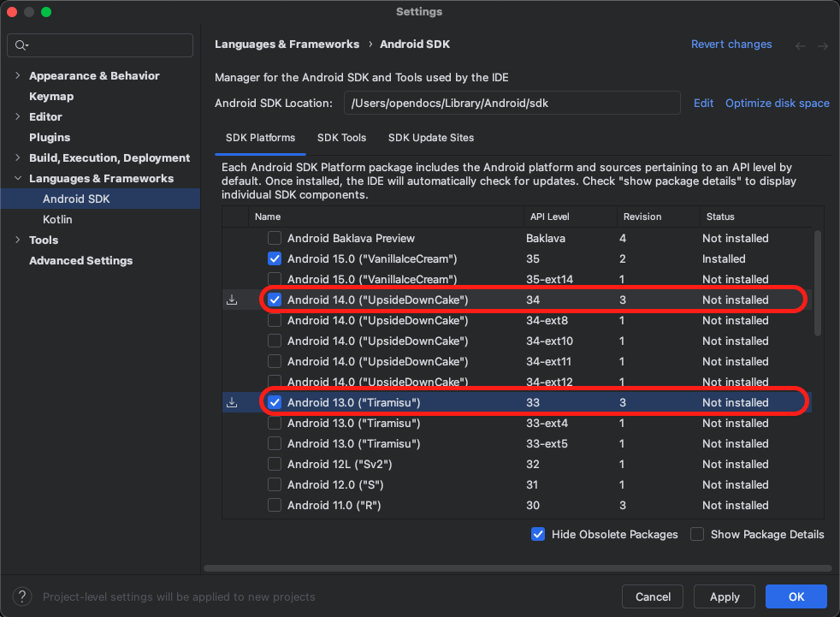Click download icon beside Android 13.0 Tiramisu

(x=232, y=402)
